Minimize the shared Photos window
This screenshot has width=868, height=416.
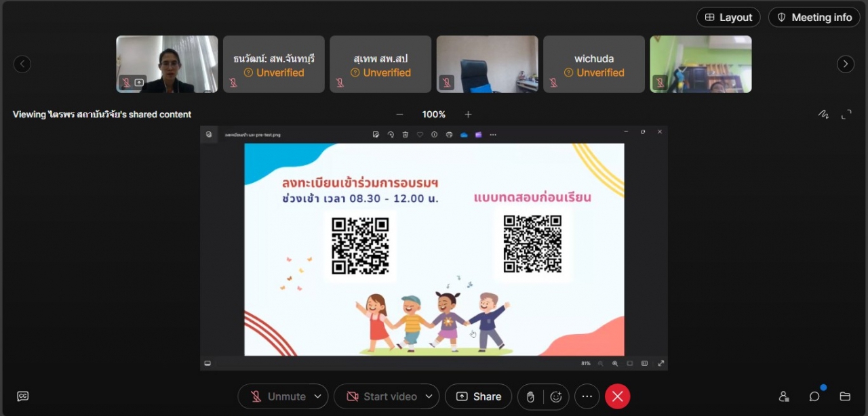pyautogui.click(x=626, y=131)
